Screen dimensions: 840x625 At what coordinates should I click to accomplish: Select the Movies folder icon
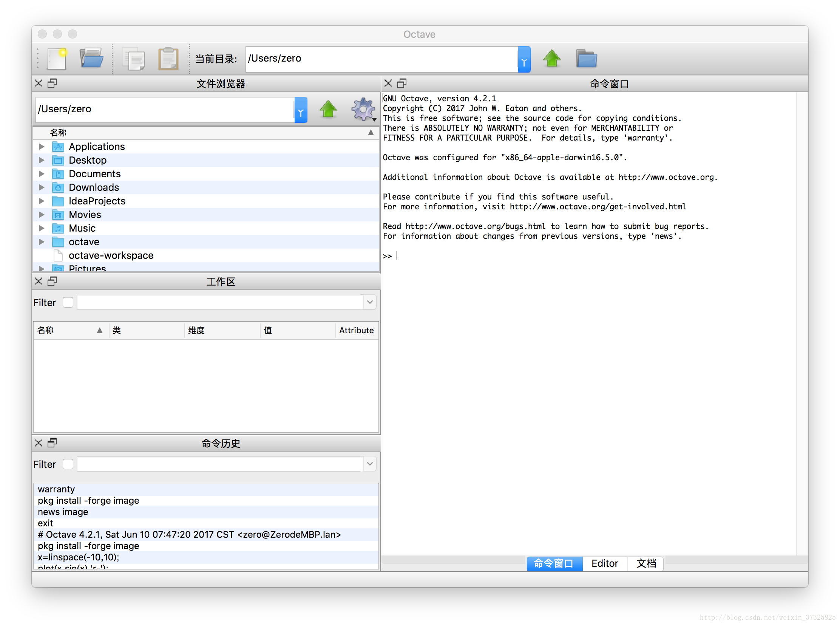click(x=58, y=215)
